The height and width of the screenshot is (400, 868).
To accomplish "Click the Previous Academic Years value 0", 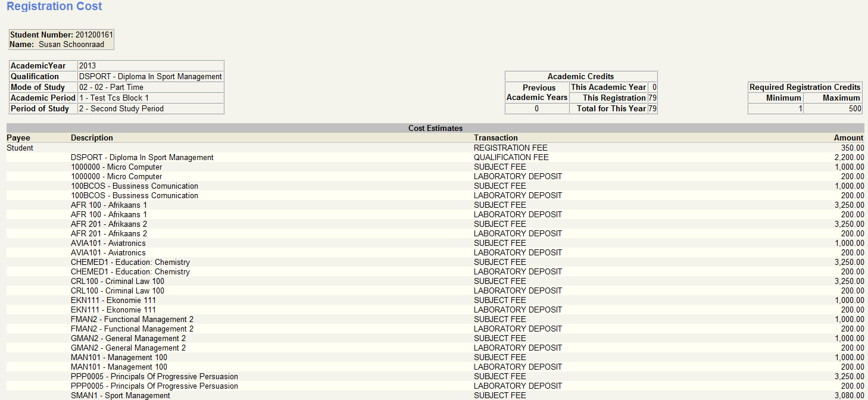I will 536,108.
